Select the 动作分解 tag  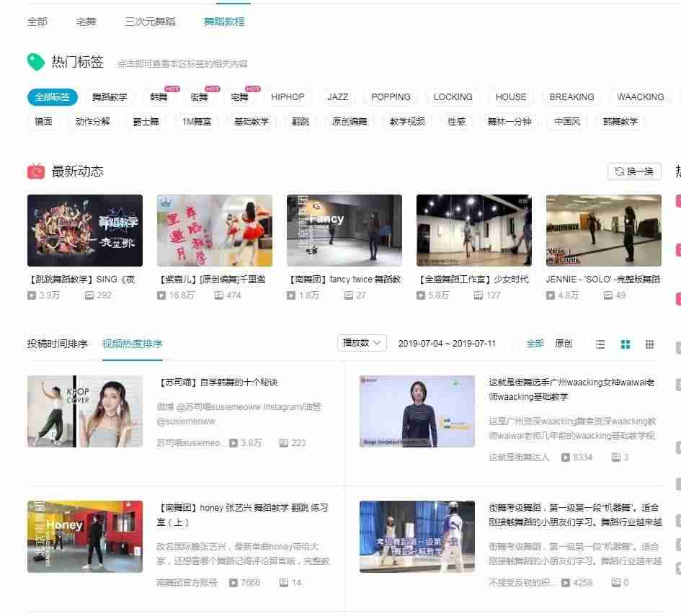pos(92,122)
